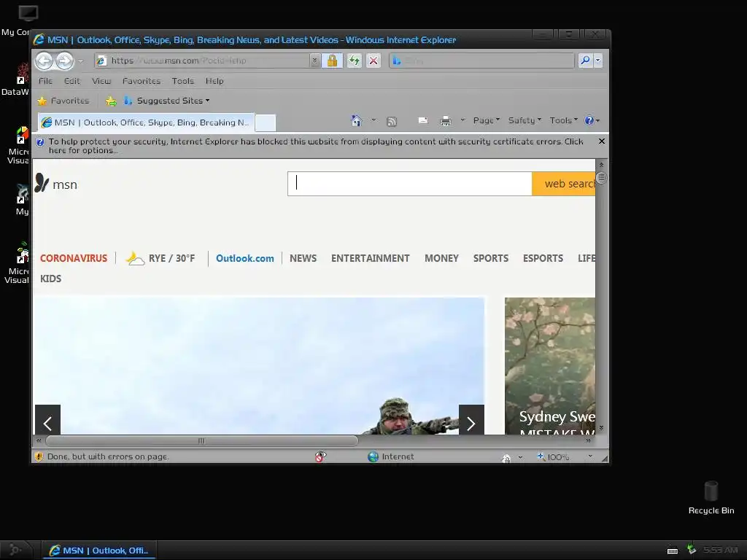Open the File menu

(x=45, y=81)
